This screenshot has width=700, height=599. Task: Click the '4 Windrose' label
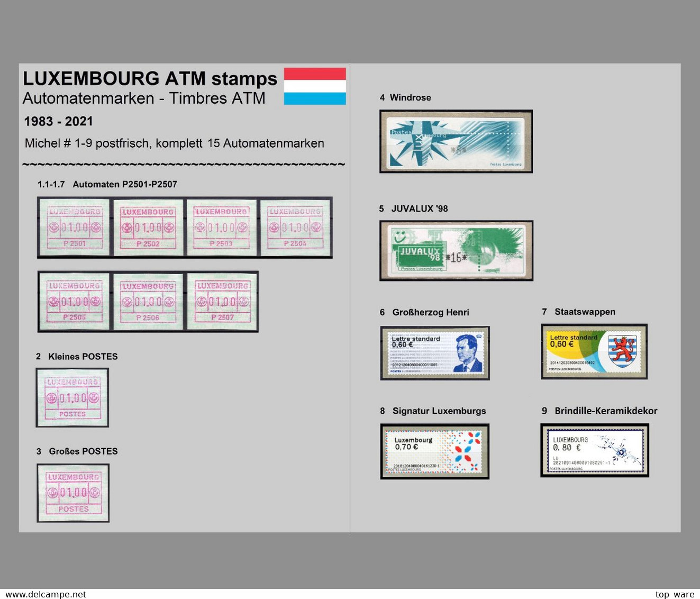405,97
